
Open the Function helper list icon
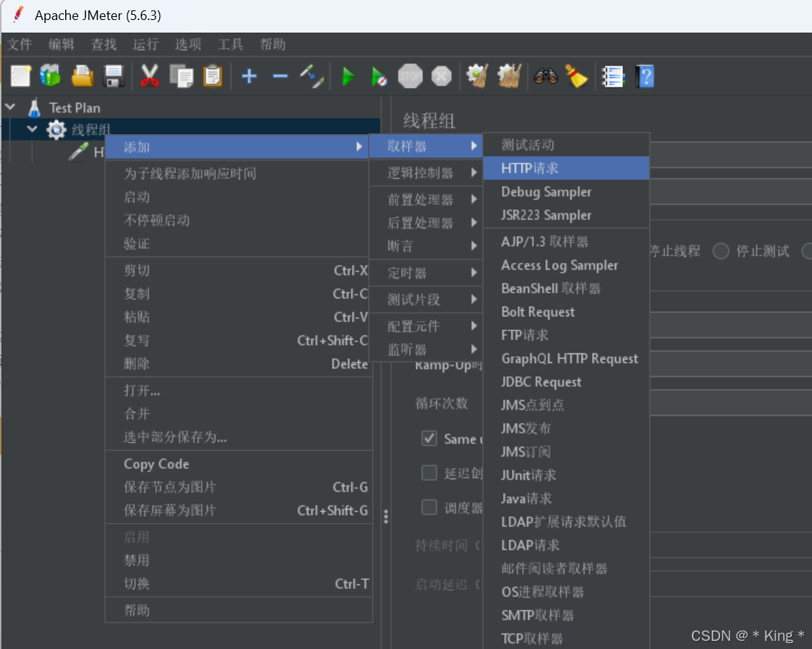point(613,76)
